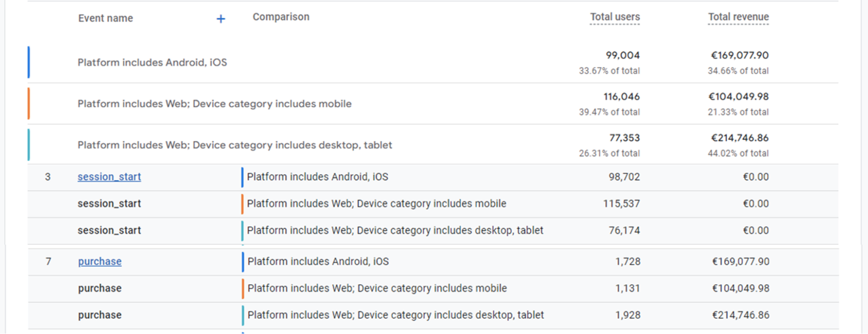Screen dimensions: 868x334
Task: Sort by the Total revenue column header
Action: click(x=738, y=17)
